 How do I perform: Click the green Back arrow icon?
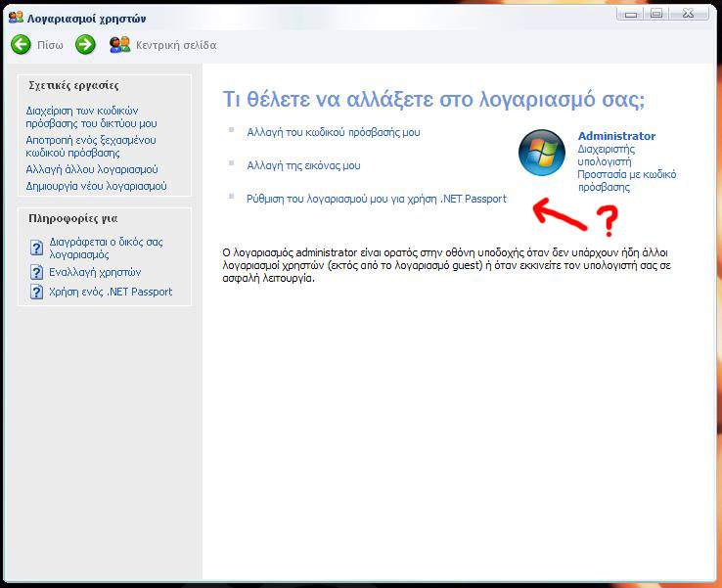click(x=21, y=45)
